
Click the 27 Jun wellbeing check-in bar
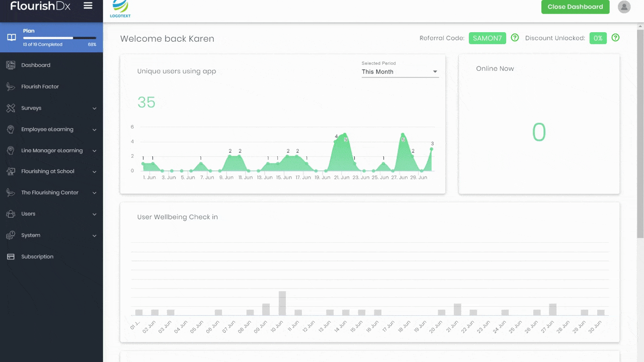[552, 309]
